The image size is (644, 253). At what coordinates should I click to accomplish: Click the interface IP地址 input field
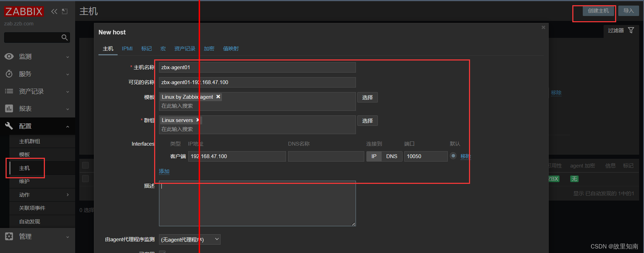point(237,156)
